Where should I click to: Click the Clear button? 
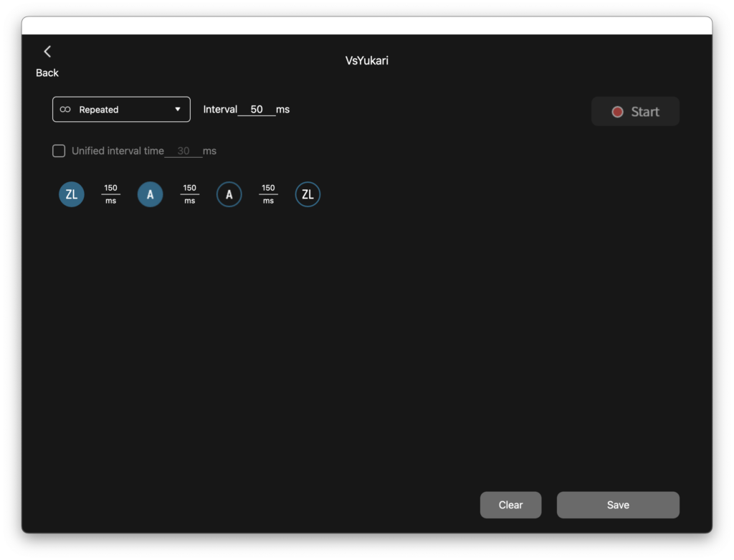[510, 505]
